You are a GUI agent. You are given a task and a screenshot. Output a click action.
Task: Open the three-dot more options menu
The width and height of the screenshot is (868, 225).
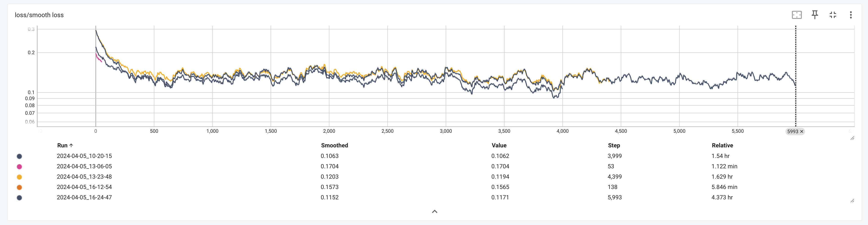(850, 15)
